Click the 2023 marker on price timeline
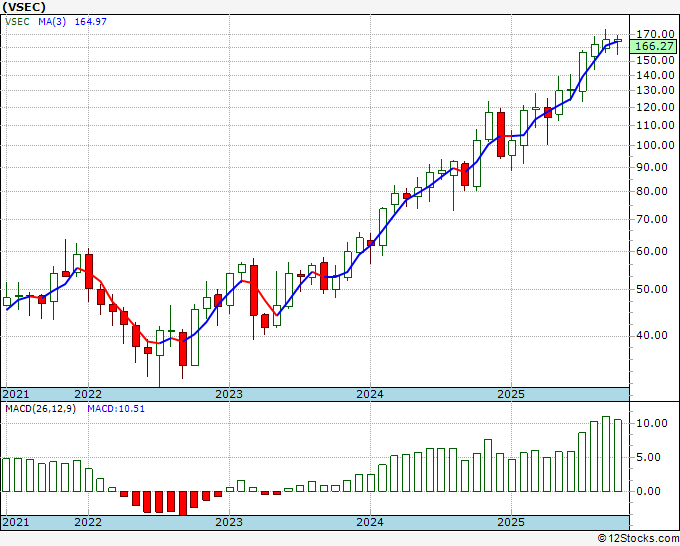Viewport: 680px width, 546px height. 229,394
